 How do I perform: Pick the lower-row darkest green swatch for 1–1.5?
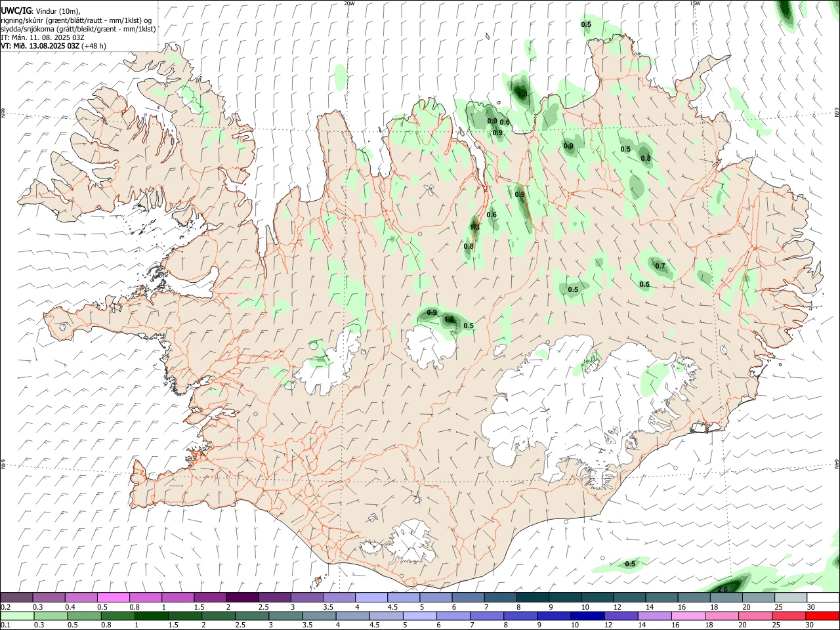pyautogui.click(x=152, y=616)
